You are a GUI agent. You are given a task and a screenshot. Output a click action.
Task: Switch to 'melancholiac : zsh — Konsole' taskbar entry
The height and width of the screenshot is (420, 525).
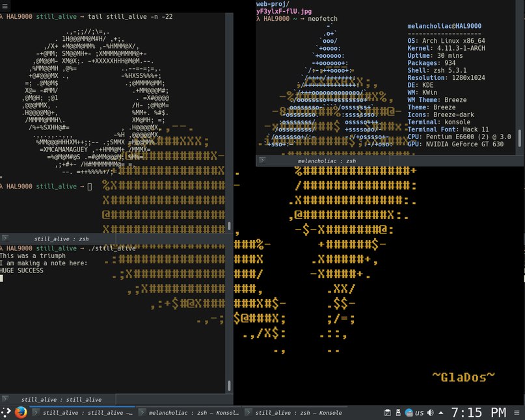coord(189,413)
